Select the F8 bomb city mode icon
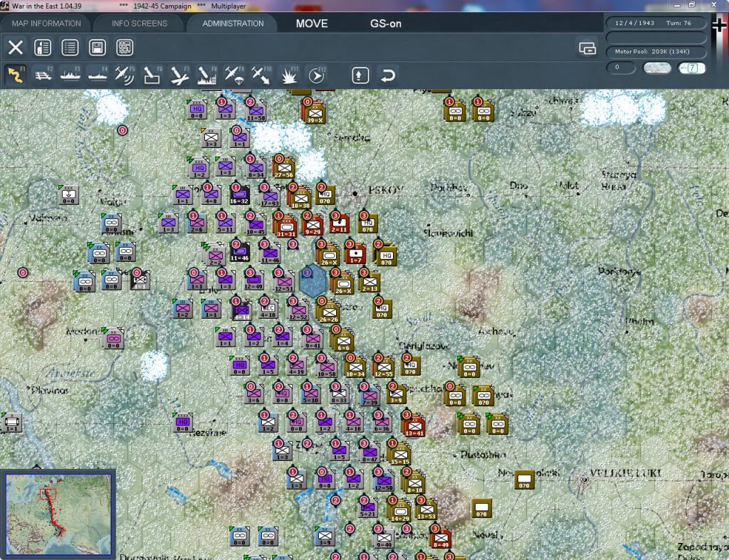 pos(207,75)
